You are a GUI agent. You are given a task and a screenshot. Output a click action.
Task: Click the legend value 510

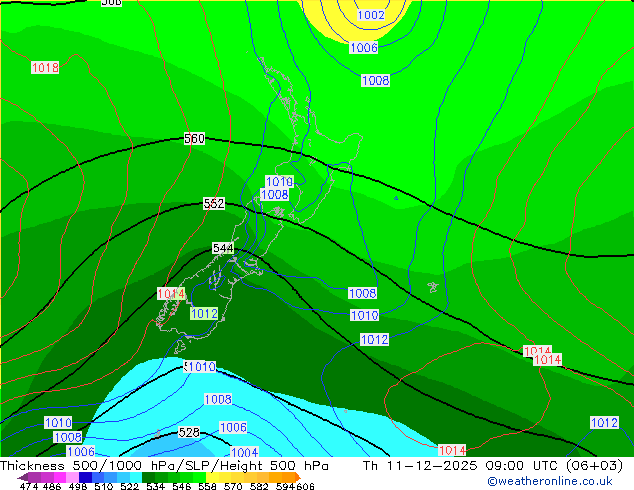click(104, 486)
